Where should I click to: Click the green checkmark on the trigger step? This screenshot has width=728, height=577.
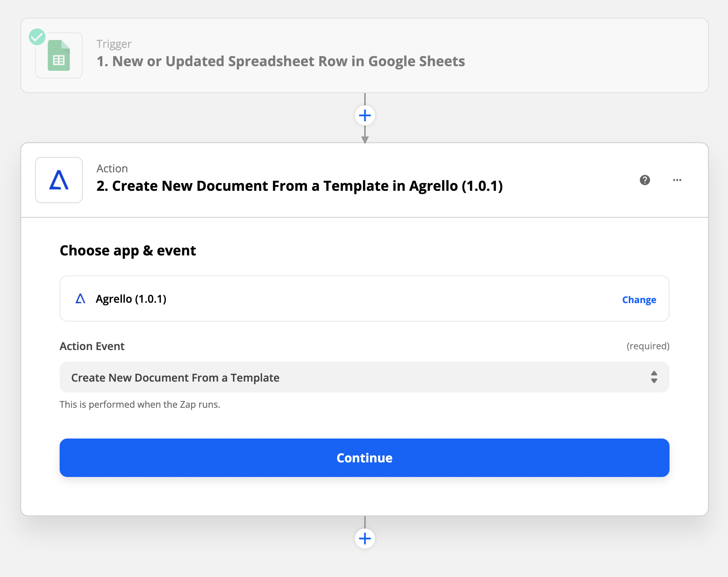click(37, 37)
